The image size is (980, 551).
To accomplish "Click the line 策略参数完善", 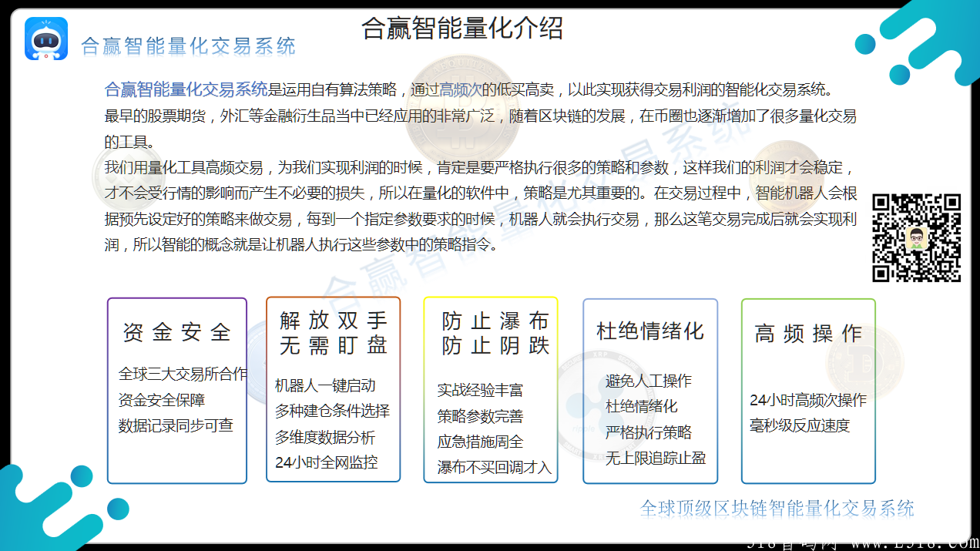I will tap(481, 416).
